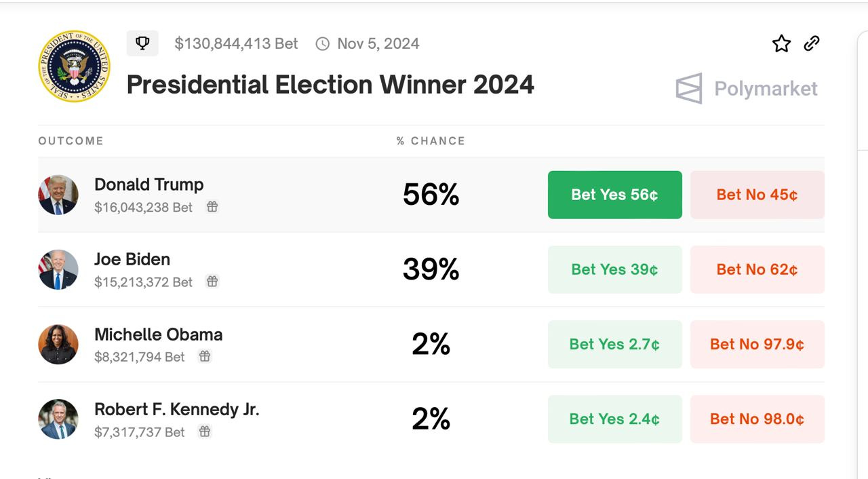Click gift icon beside Robert F. Kennedy Jr.
The height and width of the screenshot is (479, 868).
click(x=204, y=432)
